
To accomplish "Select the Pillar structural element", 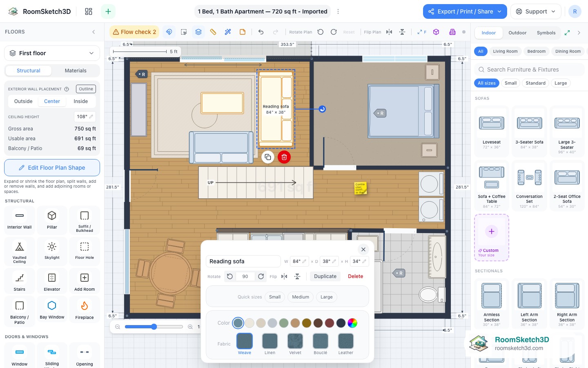I will 52,220.
